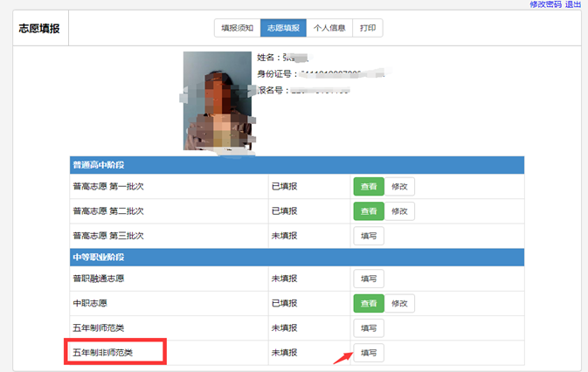Click the 修改密码 link

click(545, 4)
